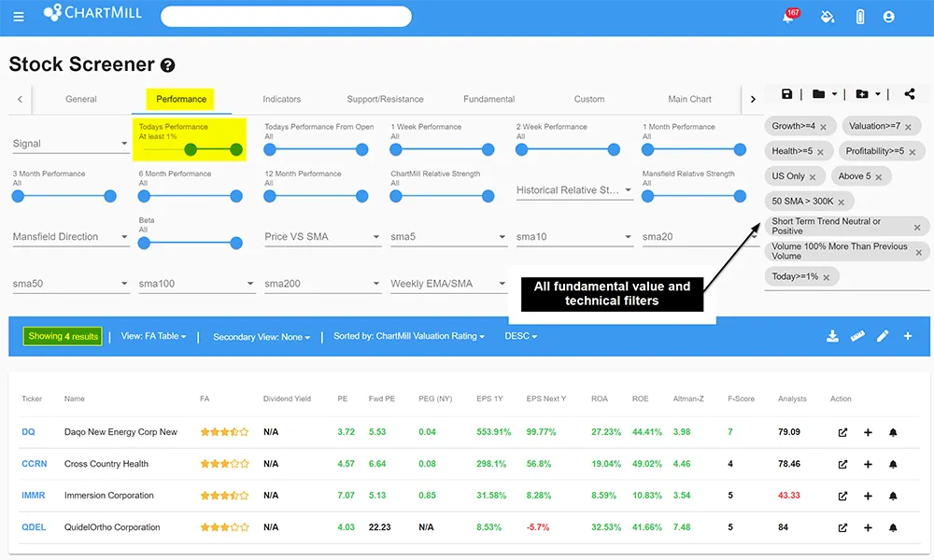Open the Price VS SMA dropdown
The height and width of the screenshot is (560, 934).
pos(321,237)
